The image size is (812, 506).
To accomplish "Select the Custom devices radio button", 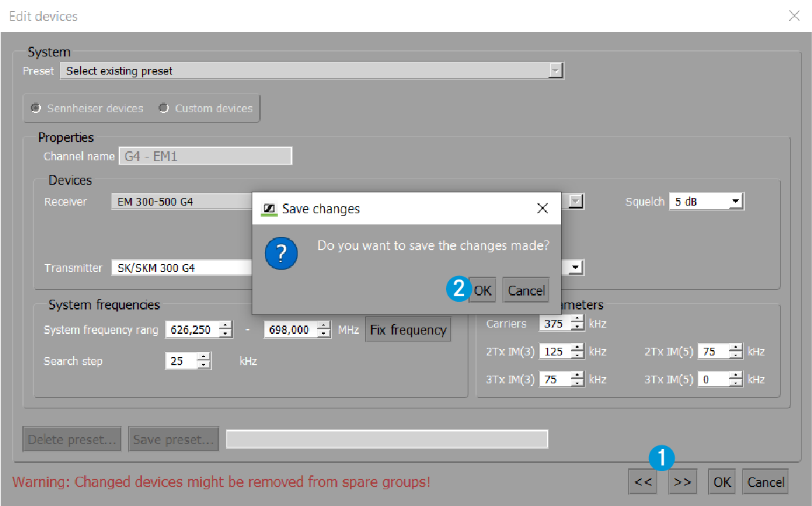I will [x=164, y=108].
